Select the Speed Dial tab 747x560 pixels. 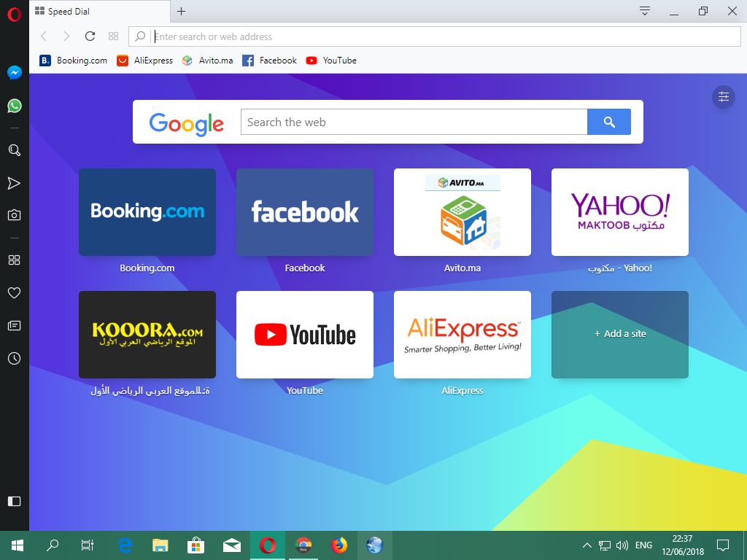pyautogui.click(x=99, y=12)
